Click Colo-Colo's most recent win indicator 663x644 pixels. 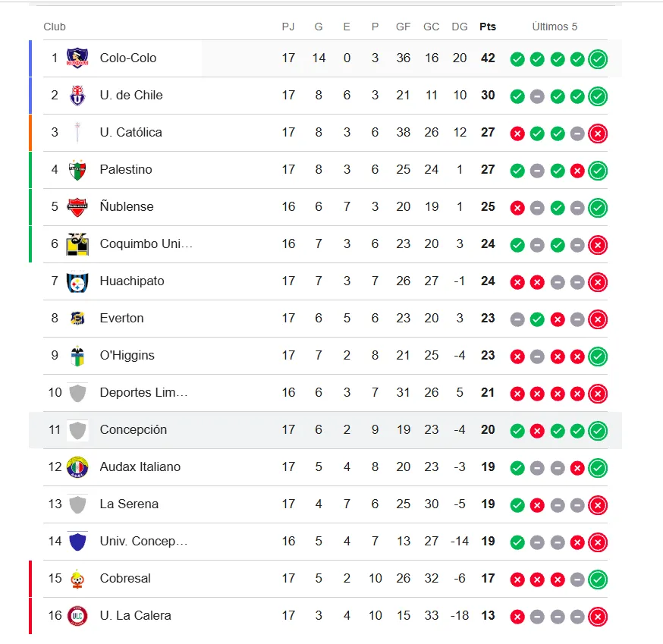click(598, 59)
